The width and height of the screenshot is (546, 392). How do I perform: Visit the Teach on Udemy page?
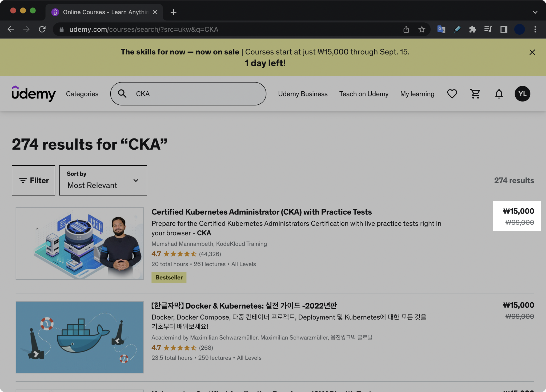click(364, 94)
